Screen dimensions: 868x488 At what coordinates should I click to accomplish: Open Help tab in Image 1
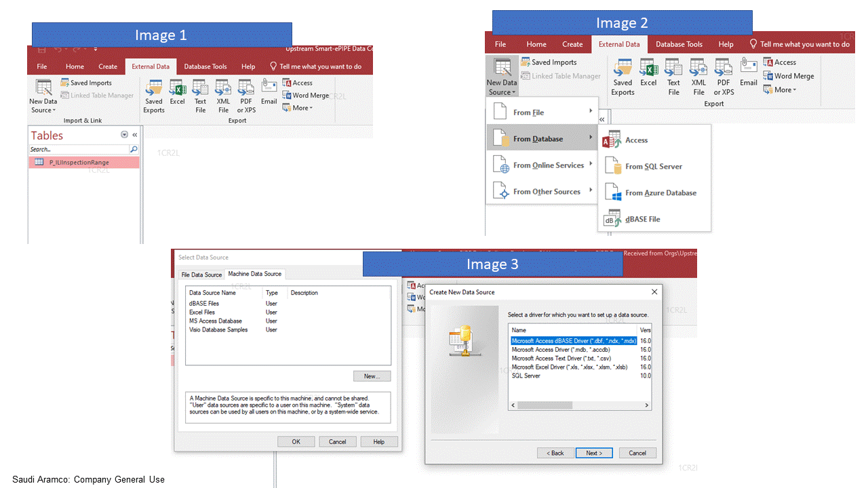(x=248, y=66)
